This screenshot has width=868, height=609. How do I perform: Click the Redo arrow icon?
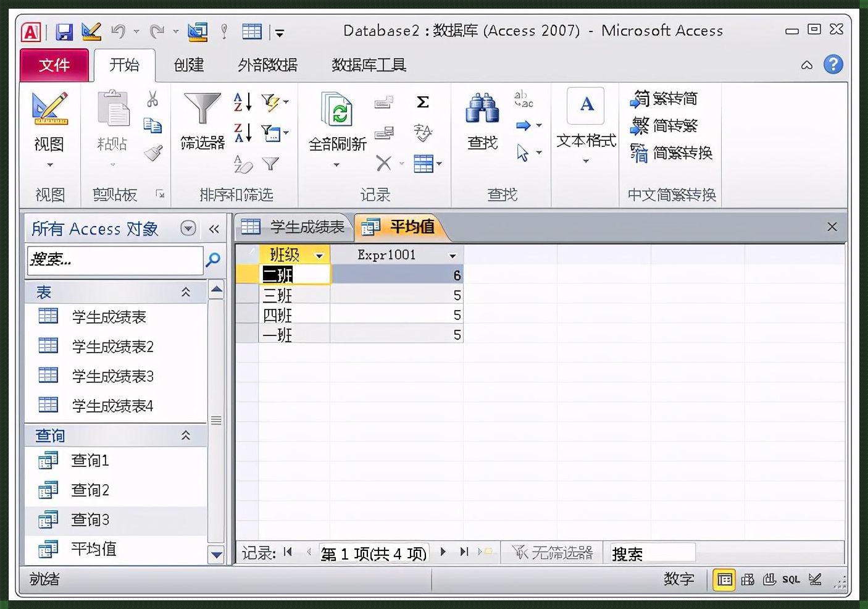157,31
